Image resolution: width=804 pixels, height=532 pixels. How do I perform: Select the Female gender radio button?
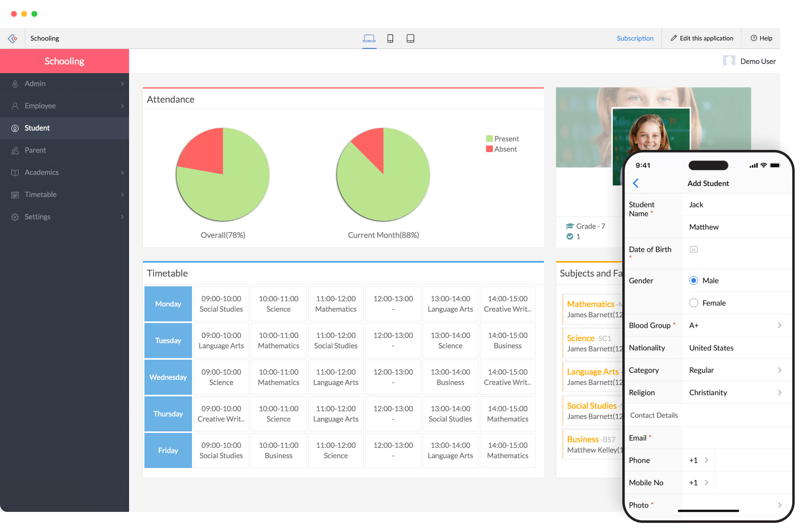pyautogui.click(x=694, y=303)
